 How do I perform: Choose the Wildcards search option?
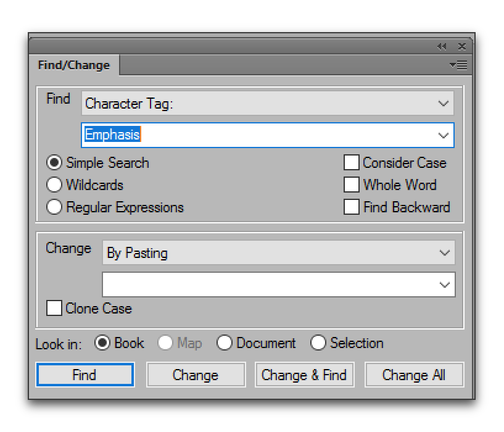pyautogui.click(x=55, y=185)
